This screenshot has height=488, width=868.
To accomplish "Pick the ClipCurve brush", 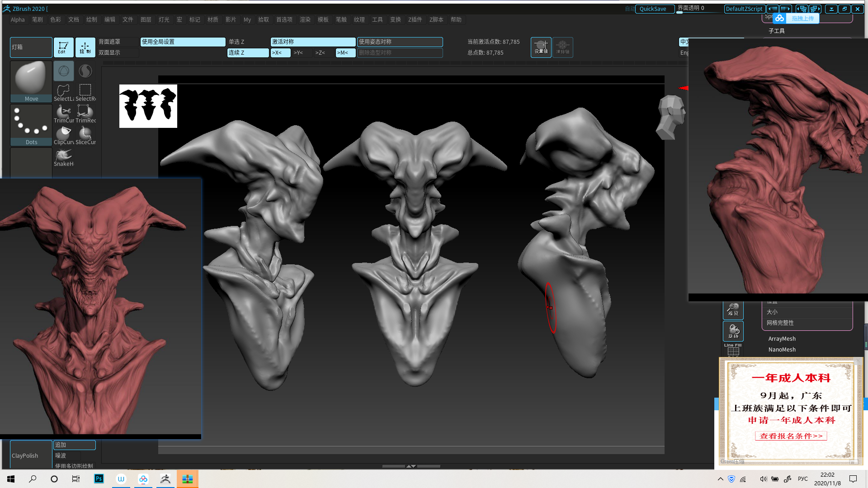I will (64, 136).
